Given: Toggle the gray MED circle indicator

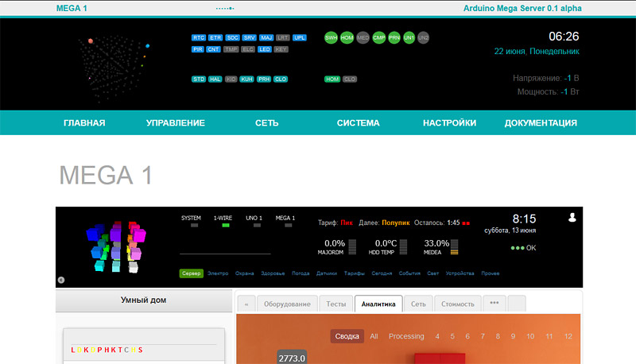Looking at the screenshot, I should tap(363, 37).
